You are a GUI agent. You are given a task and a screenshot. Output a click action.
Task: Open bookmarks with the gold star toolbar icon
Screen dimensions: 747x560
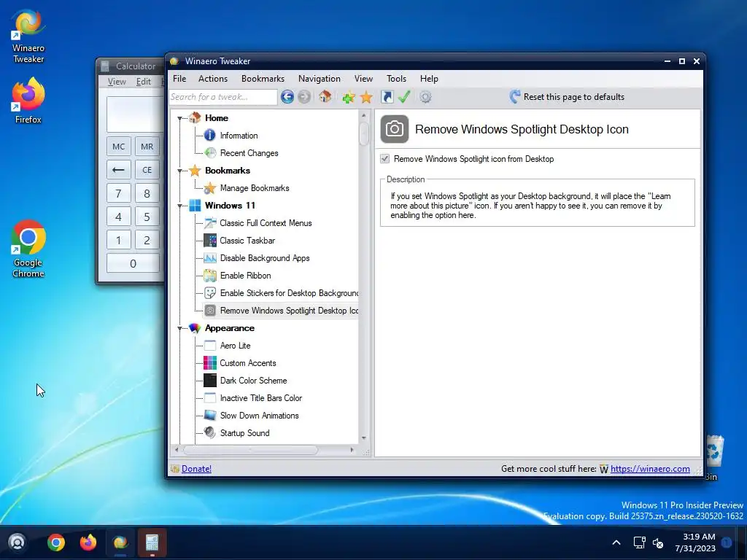point(366,97)
